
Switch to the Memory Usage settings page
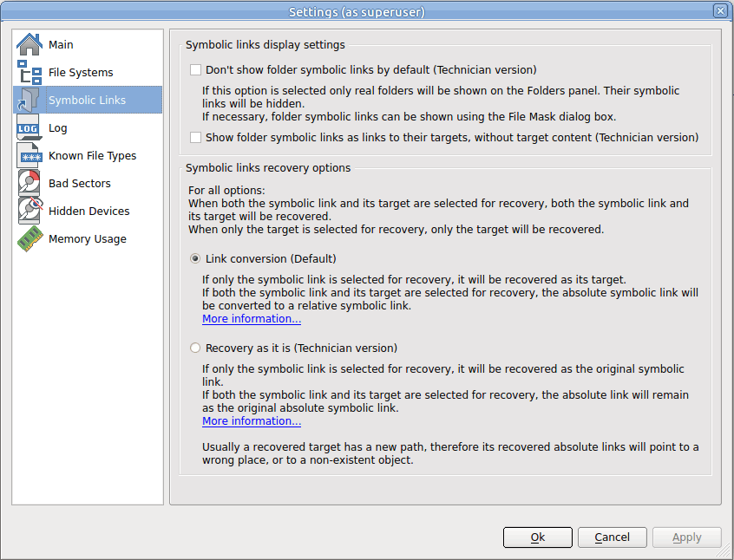88,238
